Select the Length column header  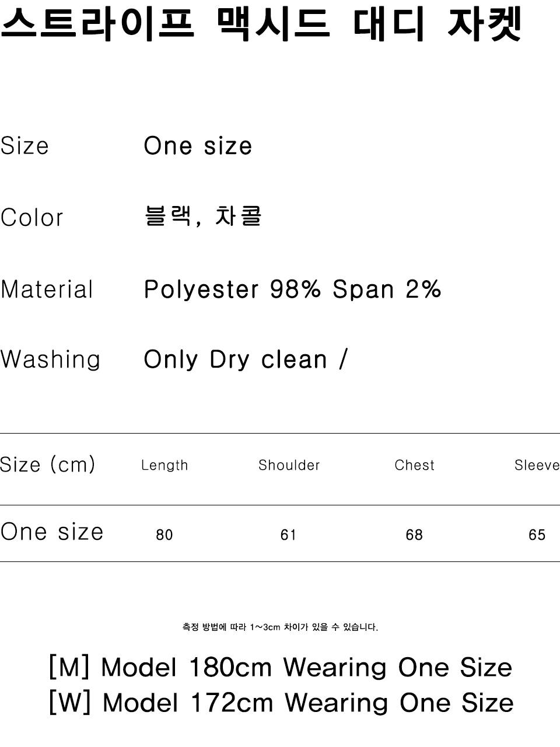(x=164, y=465)
